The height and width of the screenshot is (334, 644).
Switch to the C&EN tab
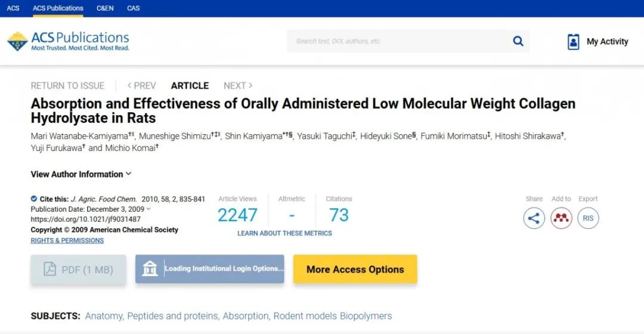[105, 8]
